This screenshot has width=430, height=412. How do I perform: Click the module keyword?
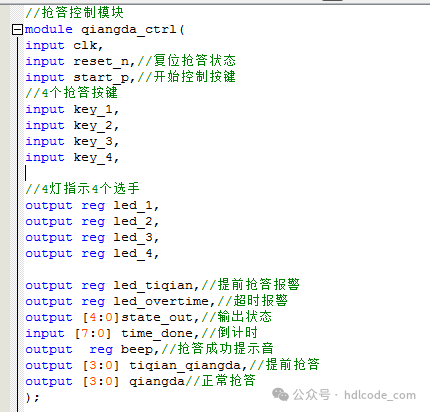[x=49, y=30]
